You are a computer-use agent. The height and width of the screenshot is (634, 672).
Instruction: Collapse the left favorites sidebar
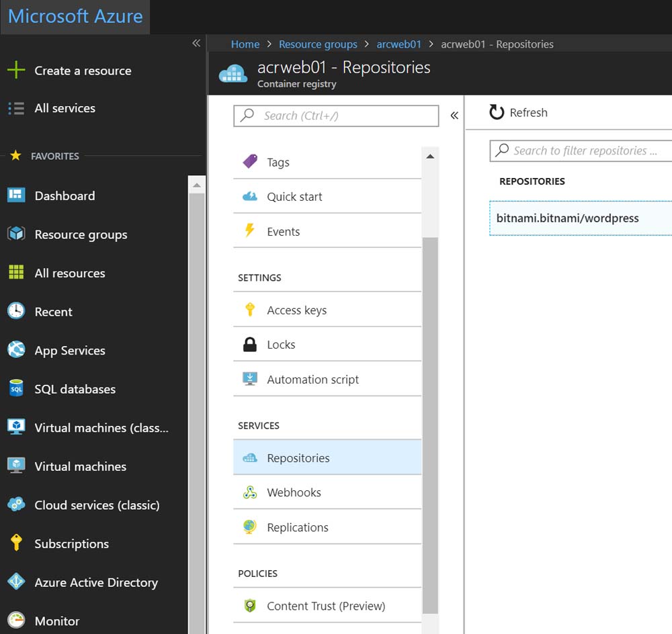coord(196,43)
